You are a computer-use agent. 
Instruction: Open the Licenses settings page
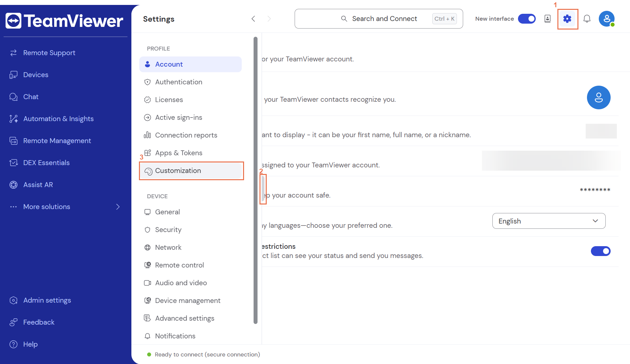click(x=191, y=100)
